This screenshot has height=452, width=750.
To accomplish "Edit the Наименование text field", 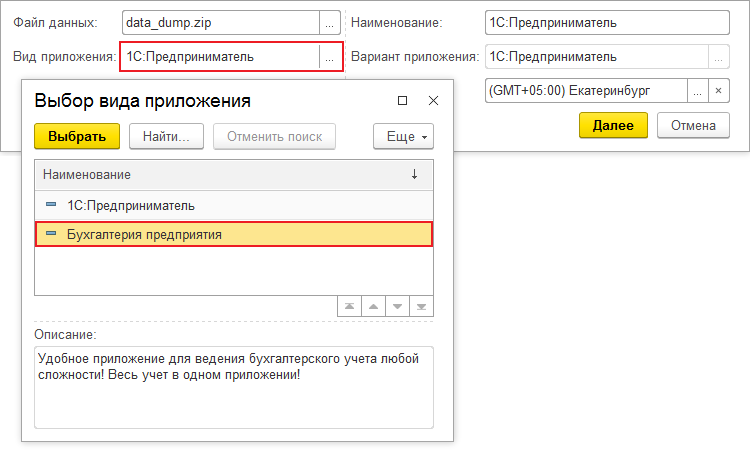I will pyautogui.click(x=607, y=23).
